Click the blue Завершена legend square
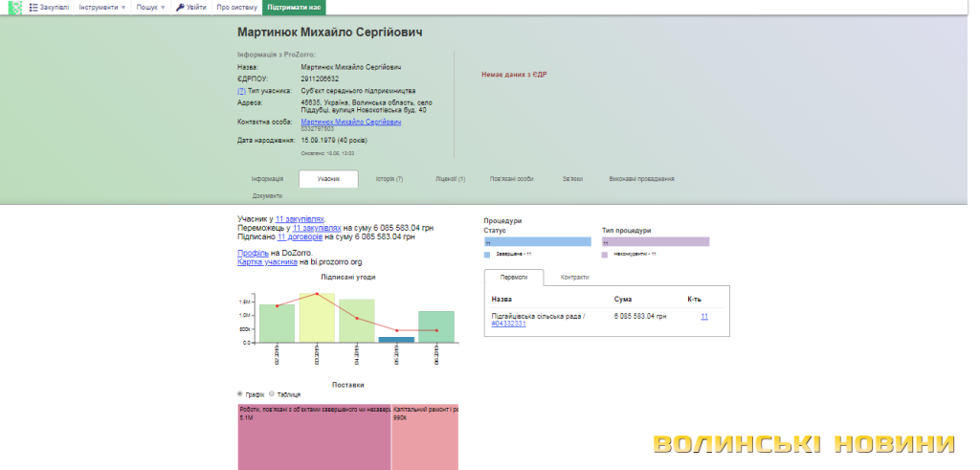 [x=487, y=255]
